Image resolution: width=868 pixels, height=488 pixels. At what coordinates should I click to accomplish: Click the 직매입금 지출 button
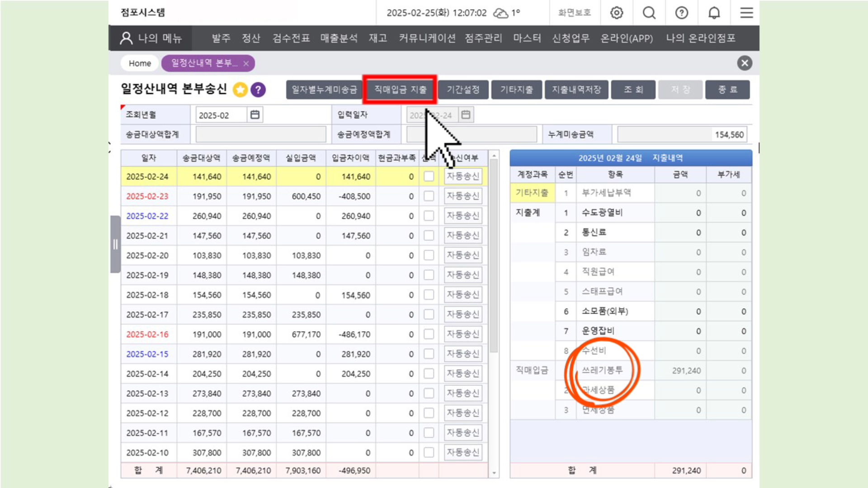pyautogui.click(x=400, y=90)
